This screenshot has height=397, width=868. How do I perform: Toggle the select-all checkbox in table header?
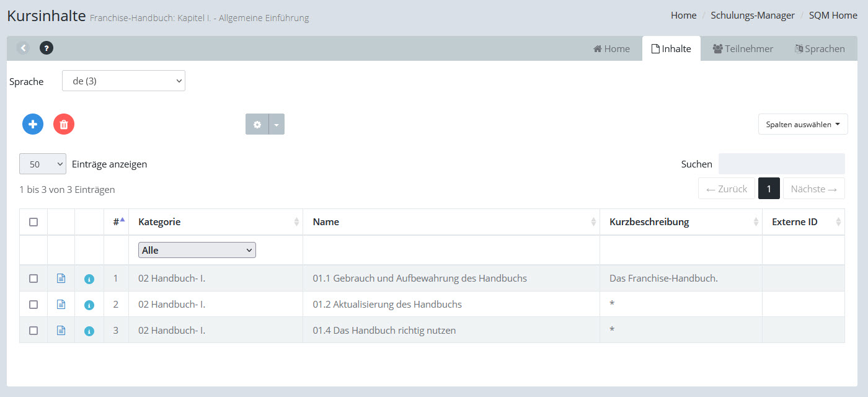[x=33, y=222]
